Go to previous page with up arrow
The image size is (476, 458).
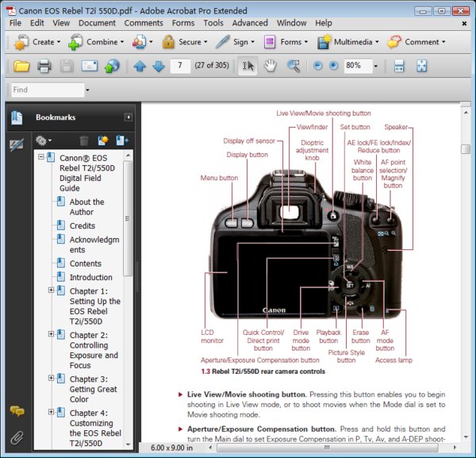click(x=140, y=66)
